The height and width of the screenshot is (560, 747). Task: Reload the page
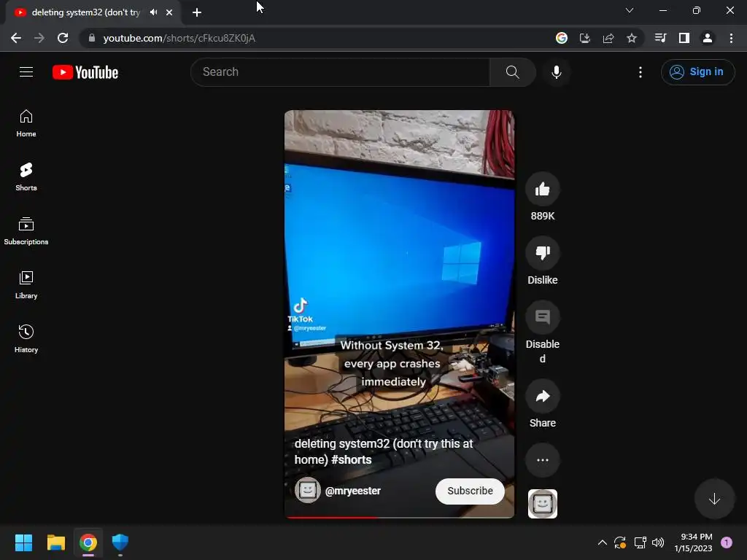click(x=63, y=38)
